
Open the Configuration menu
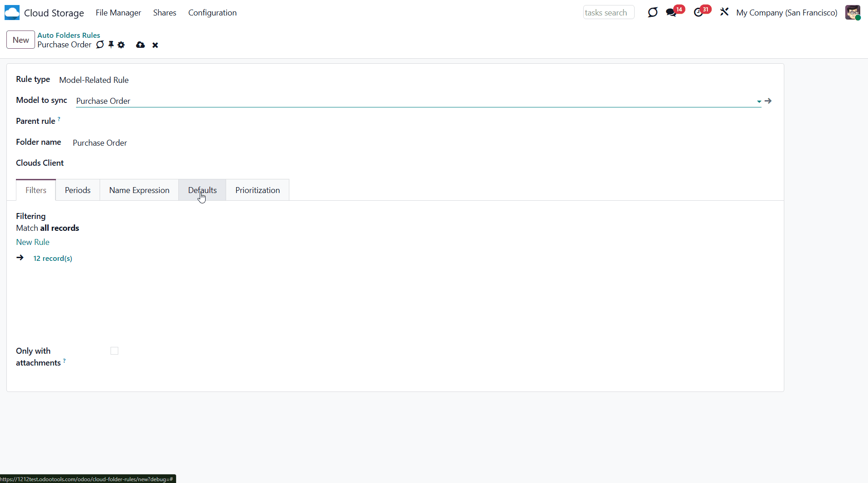pos(212,13)
